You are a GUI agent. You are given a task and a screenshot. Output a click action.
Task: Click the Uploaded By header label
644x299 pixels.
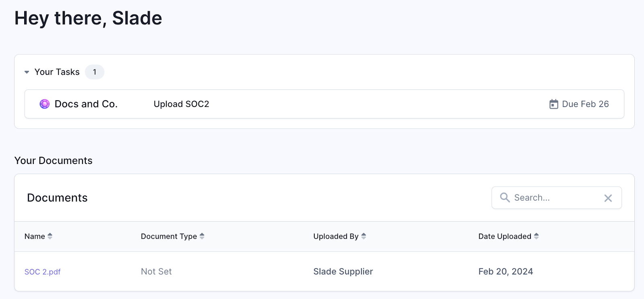[x=336, y=237]
